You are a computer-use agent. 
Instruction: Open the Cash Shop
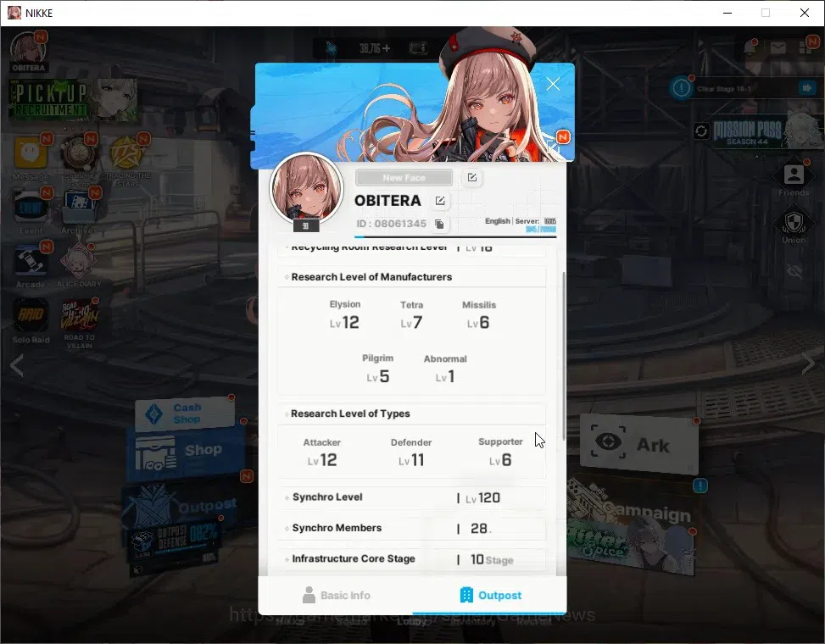tap(184, 414)
